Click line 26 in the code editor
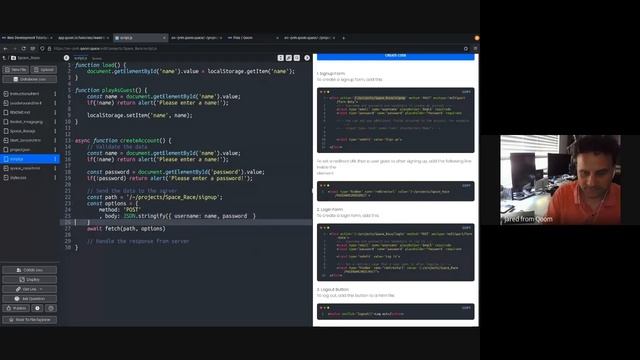 [186, 222]
